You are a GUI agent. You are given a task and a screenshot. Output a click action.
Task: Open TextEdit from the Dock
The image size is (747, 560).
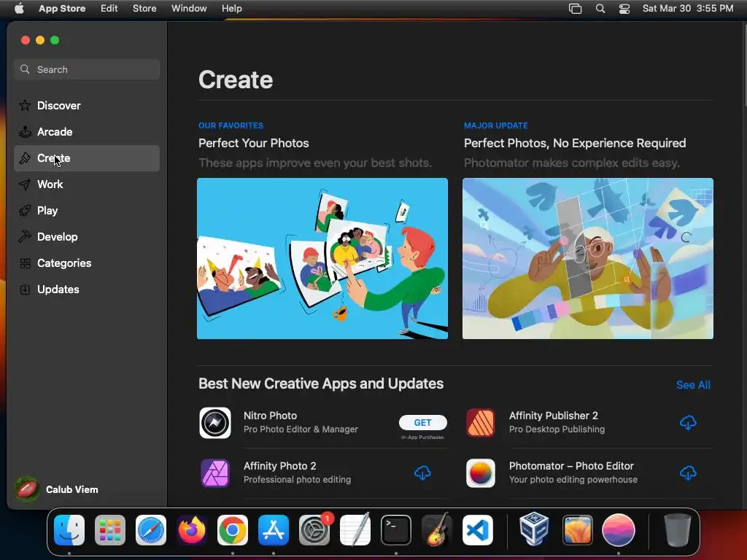[x=355, y=529]
